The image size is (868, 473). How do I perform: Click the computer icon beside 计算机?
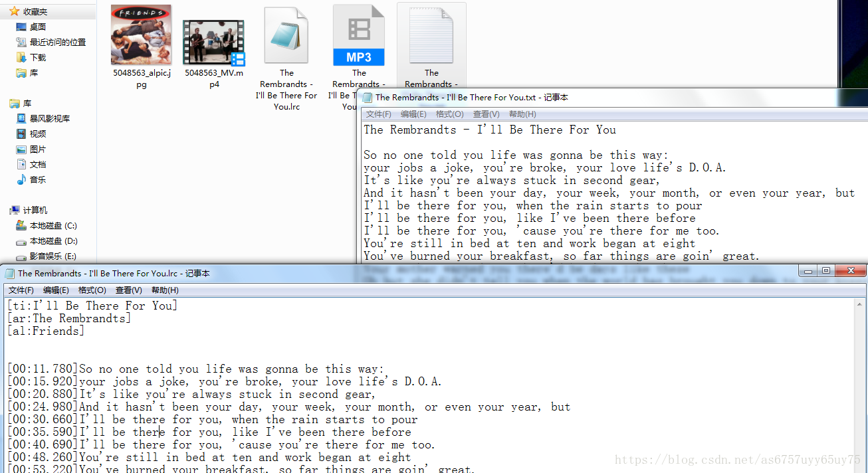(15, 210)
